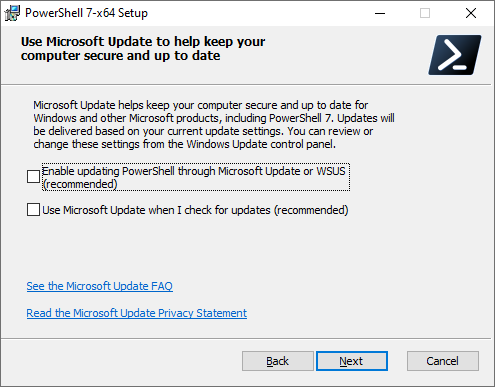Select the 'Enable updating PowerShell through Microsoft Update or WSUS' label

(x=196, y=177)
